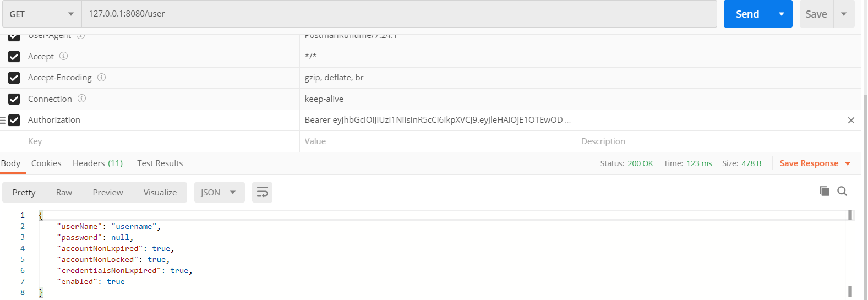This screenshot has height=300, width=868.
Task: Uncheck the Accept header checkbox
Action: [x=14, y=57]
